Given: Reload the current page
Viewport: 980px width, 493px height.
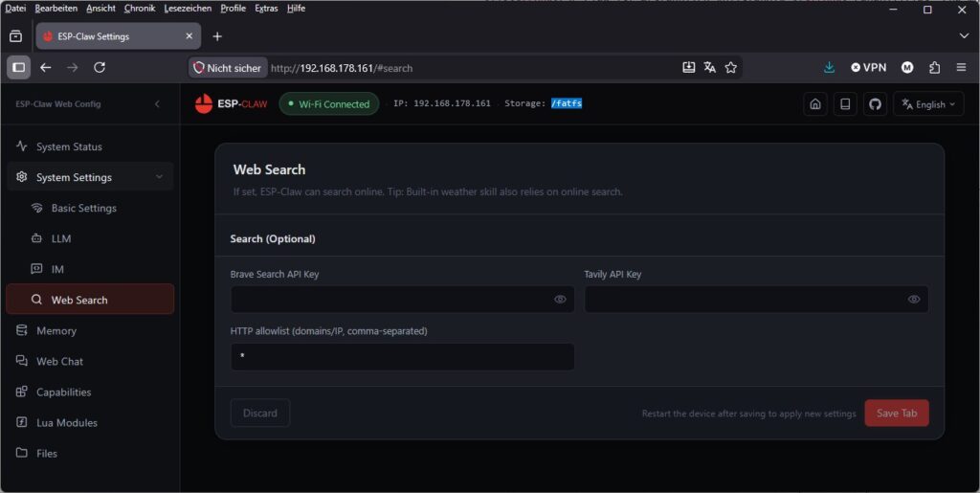Looking at the screenshot, I should coord(100,67).
